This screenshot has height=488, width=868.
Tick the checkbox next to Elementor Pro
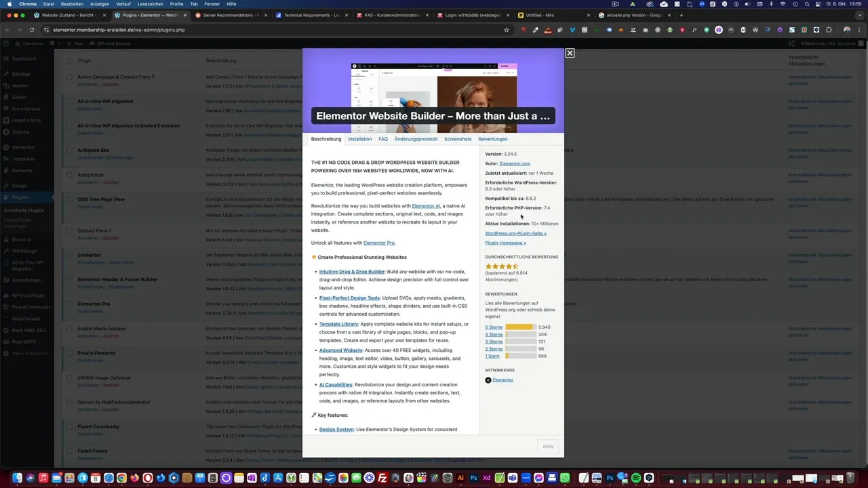[69, 304]
